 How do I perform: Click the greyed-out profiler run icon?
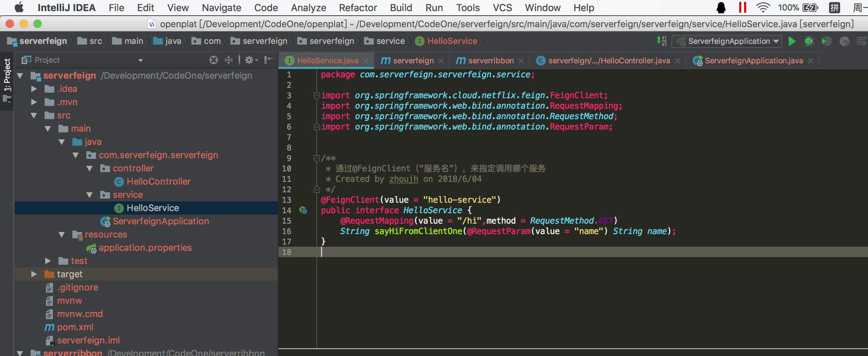tap(844, 41)
